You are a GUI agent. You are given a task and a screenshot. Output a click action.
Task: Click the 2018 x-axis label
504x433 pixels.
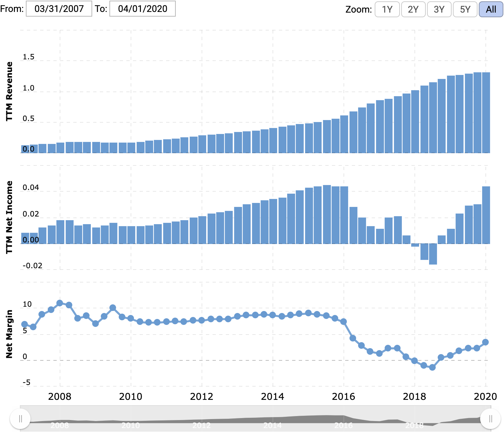(x=414, y=397)
